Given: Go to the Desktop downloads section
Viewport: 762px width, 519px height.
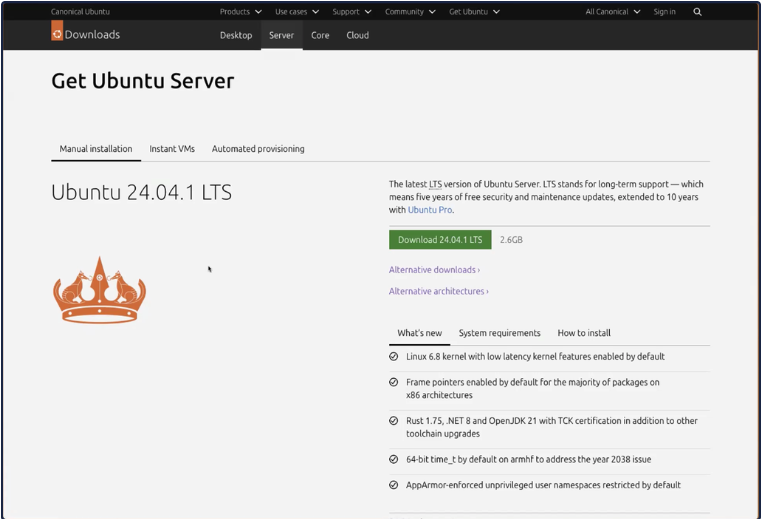Looking at the screenshot, I should tap(236, 35).
